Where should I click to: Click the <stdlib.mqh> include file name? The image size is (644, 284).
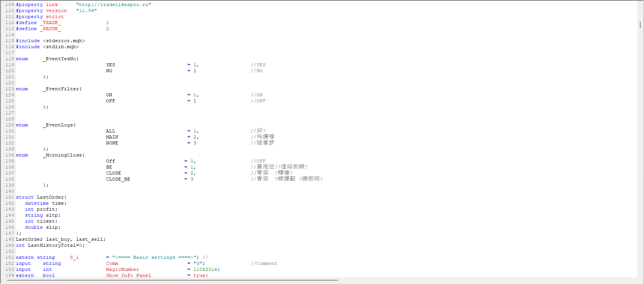(61, 47)
